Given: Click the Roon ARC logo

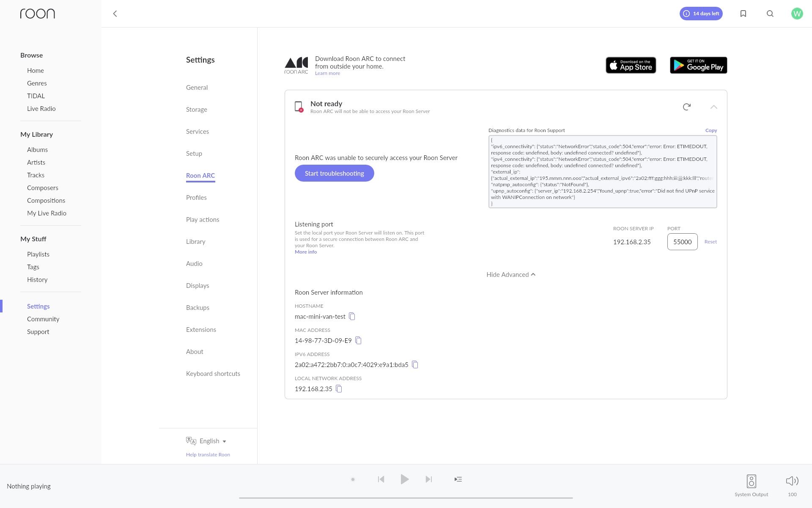Looking at the screenshot, I should pos(296,66).
